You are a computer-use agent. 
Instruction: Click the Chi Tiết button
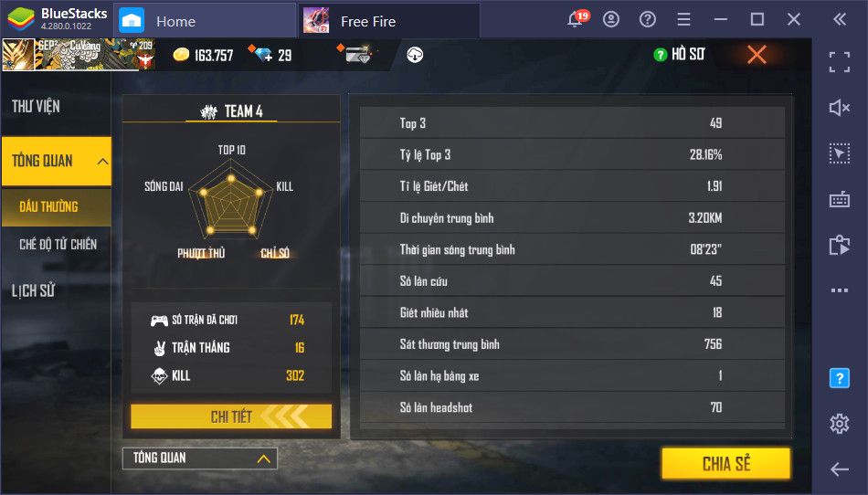231,416
